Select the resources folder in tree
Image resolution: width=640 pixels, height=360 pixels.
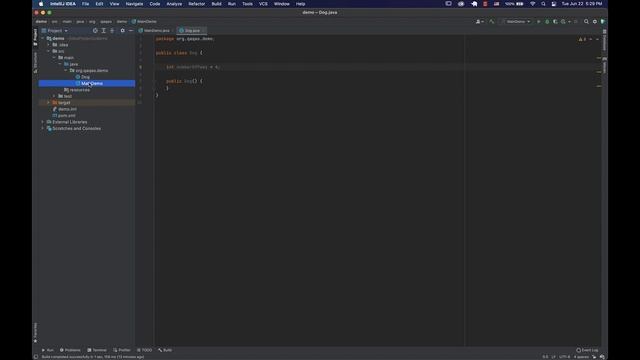point(80,90)
